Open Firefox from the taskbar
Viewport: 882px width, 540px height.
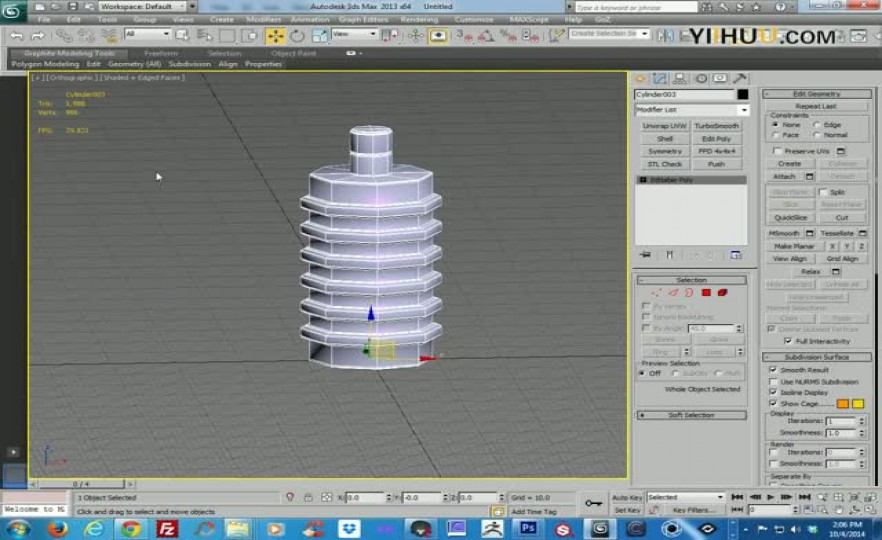click(x=58, y=529)
